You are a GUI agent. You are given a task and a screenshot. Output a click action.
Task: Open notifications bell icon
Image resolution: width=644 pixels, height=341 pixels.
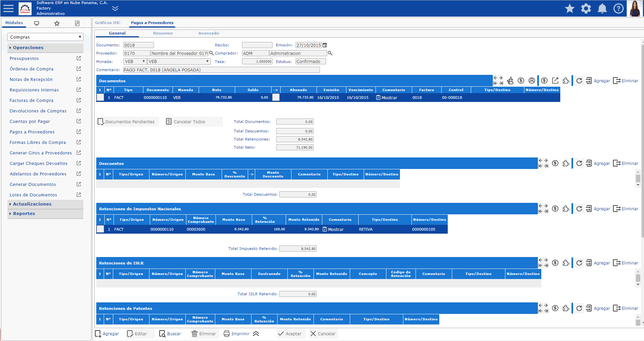tap(602, 8)
